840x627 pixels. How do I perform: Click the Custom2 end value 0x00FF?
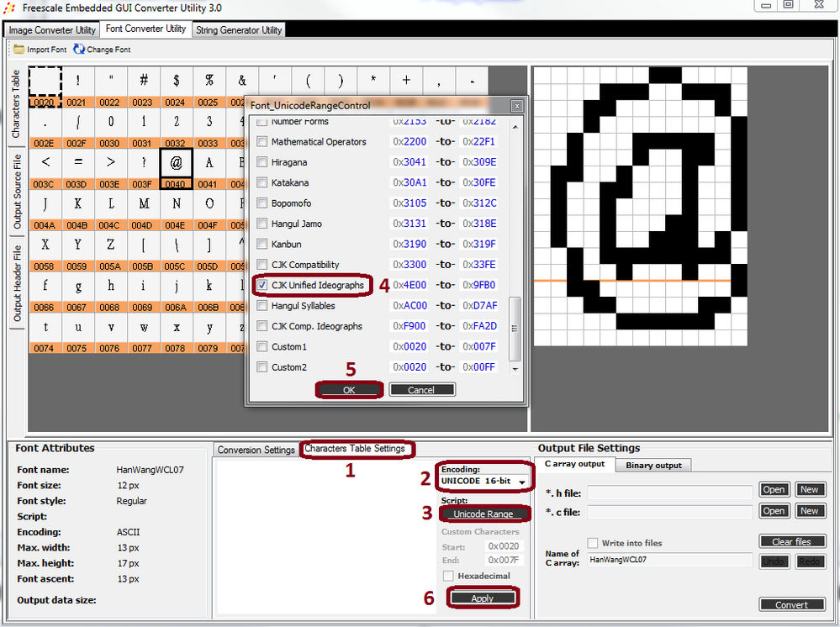[479, 367]
